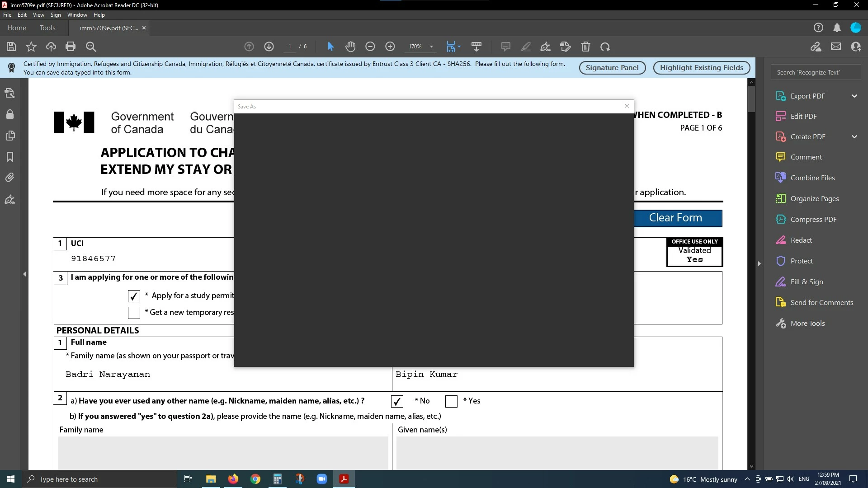Switch to the Tools tab
The image size is (868, 488).
pyautogui.click(x=47, y=28)
